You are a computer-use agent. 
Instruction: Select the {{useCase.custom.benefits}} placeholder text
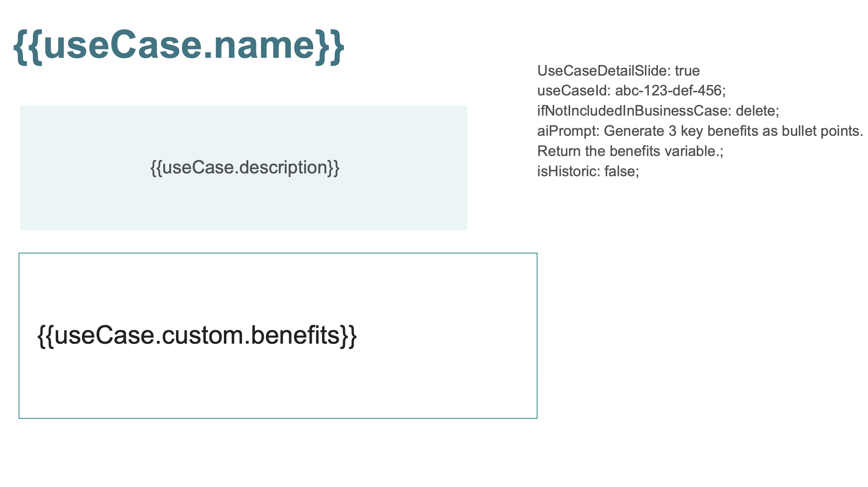click(197, 335)
